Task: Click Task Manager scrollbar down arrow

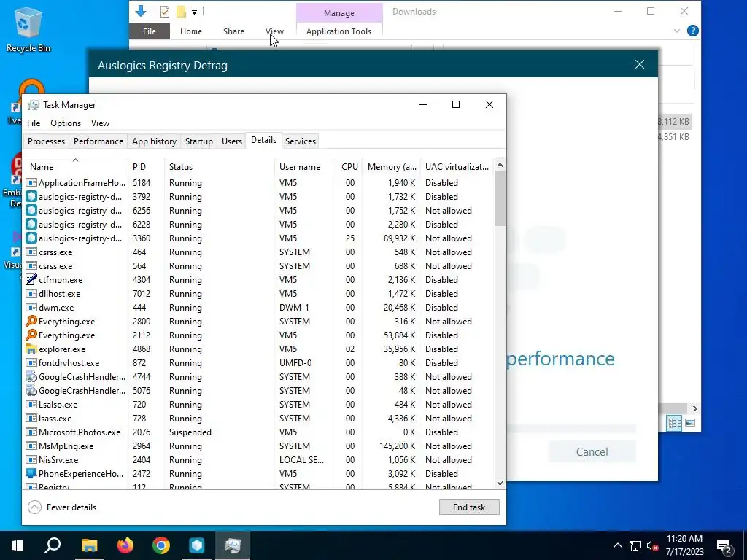Action: 500,483
